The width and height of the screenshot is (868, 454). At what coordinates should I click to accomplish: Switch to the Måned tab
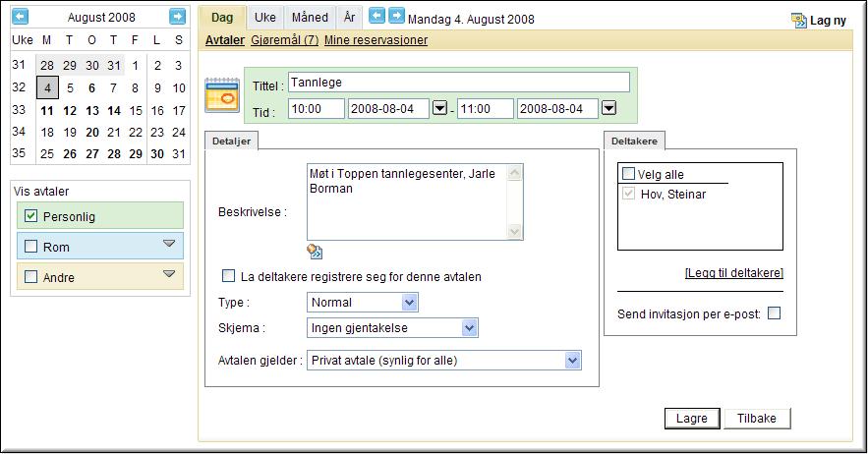pos(310,18)
